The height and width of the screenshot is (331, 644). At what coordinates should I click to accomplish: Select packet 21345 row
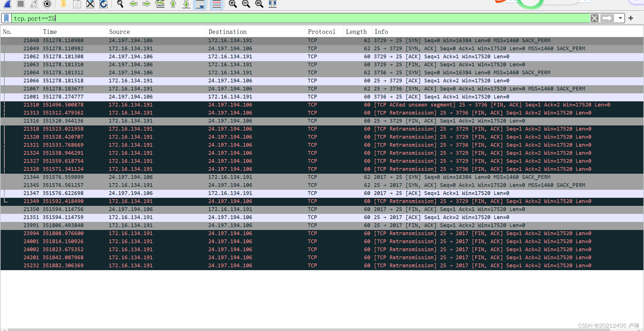click(322, 185)
